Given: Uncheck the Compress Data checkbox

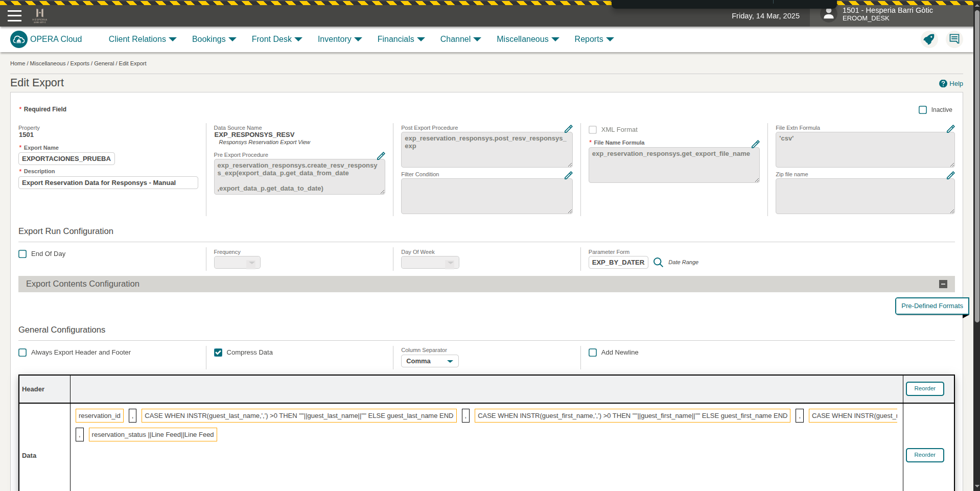Looking at the screenshot, I should 218,353.
